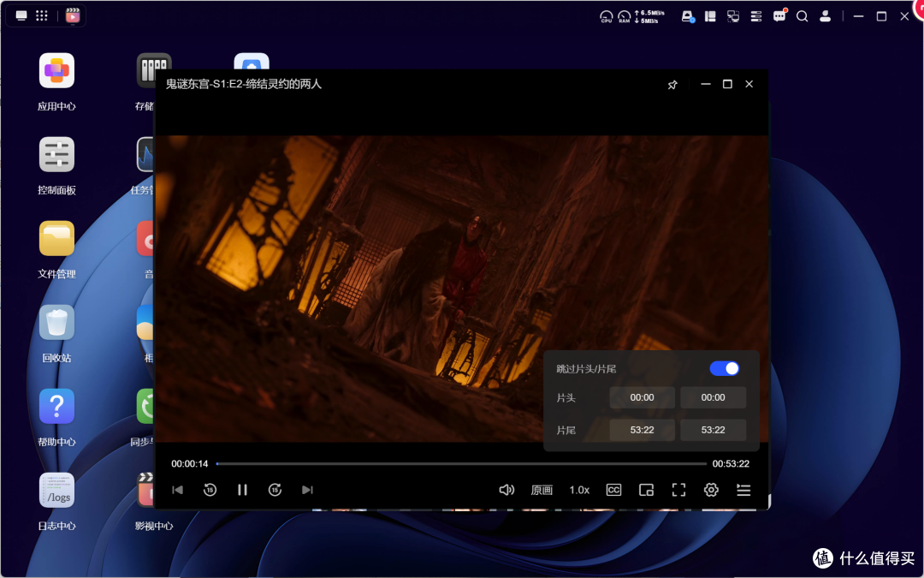
Task: Maximize the video player window
Action: 727,84
